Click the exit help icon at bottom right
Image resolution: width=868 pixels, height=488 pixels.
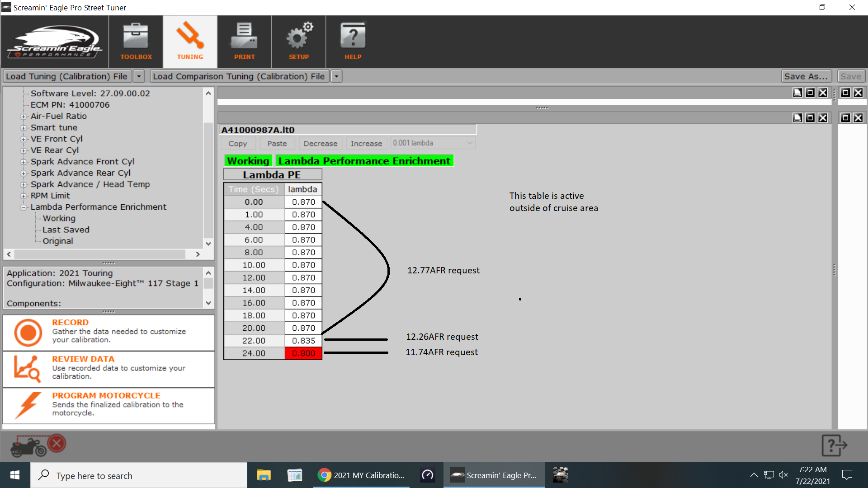click(834, 446)
